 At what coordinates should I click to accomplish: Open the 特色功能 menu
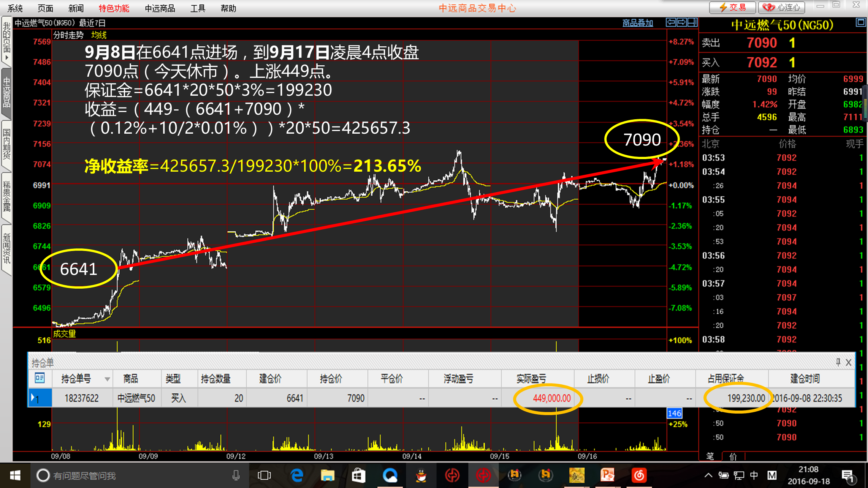tap(114, 8)
